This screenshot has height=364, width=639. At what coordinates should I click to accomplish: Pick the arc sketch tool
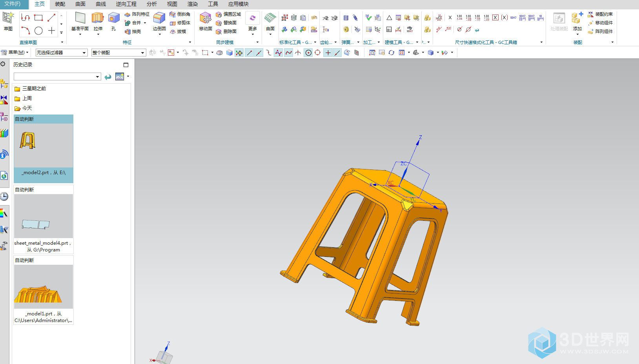25,31
